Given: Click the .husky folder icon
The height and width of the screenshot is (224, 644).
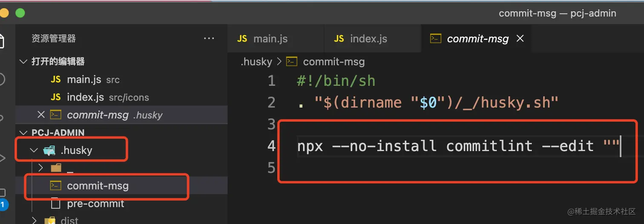Looking at the screenshot, I should 49,150.
